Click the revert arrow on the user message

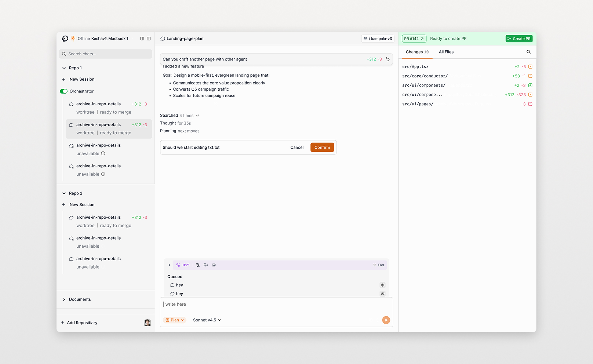click(388, 59)
